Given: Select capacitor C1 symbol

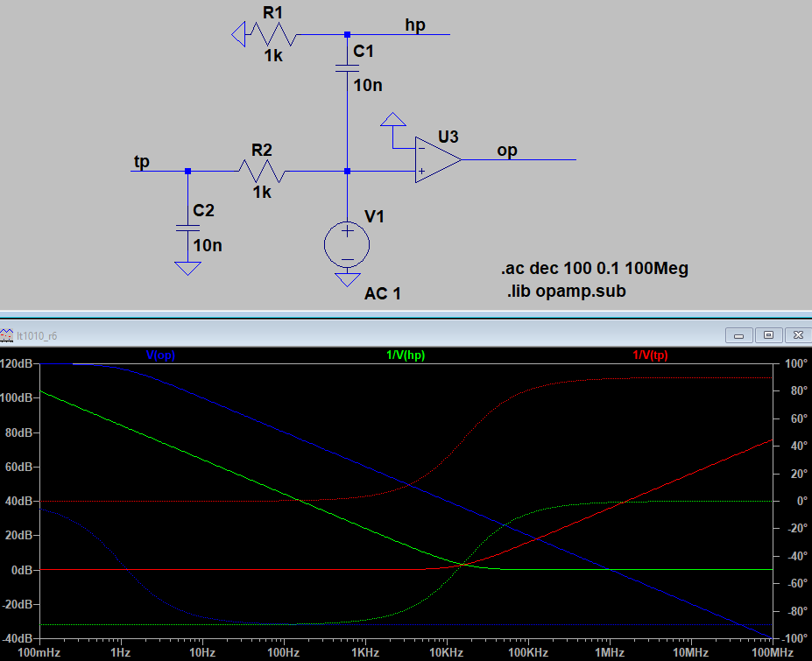Looking at the screenshot, I should (347, 68).
